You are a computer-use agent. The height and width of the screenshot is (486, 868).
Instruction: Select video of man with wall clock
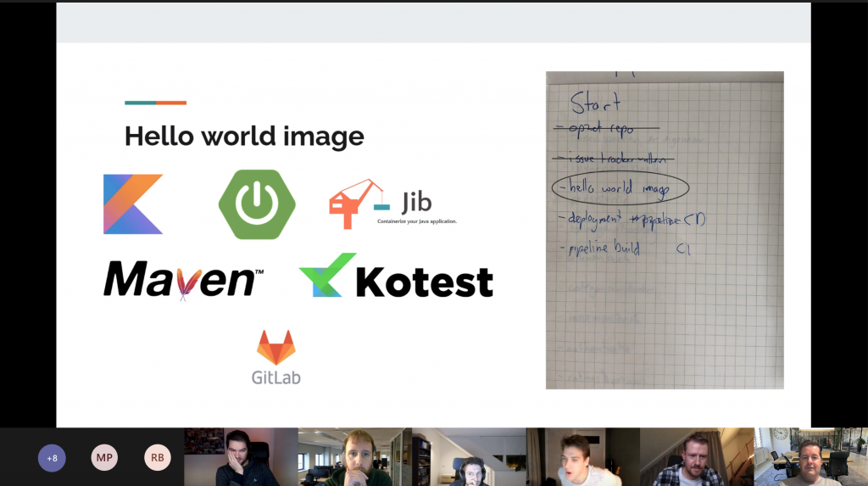tap(811, 456)
